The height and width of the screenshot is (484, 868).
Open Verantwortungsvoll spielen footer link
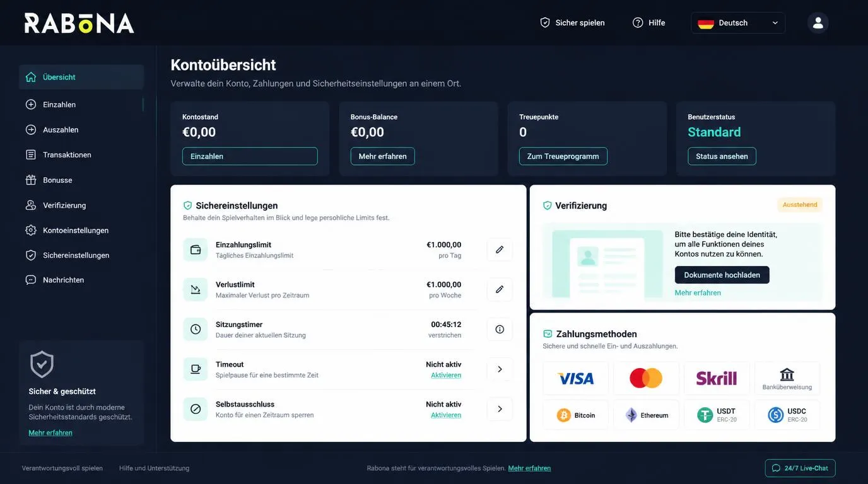point(62,468)
